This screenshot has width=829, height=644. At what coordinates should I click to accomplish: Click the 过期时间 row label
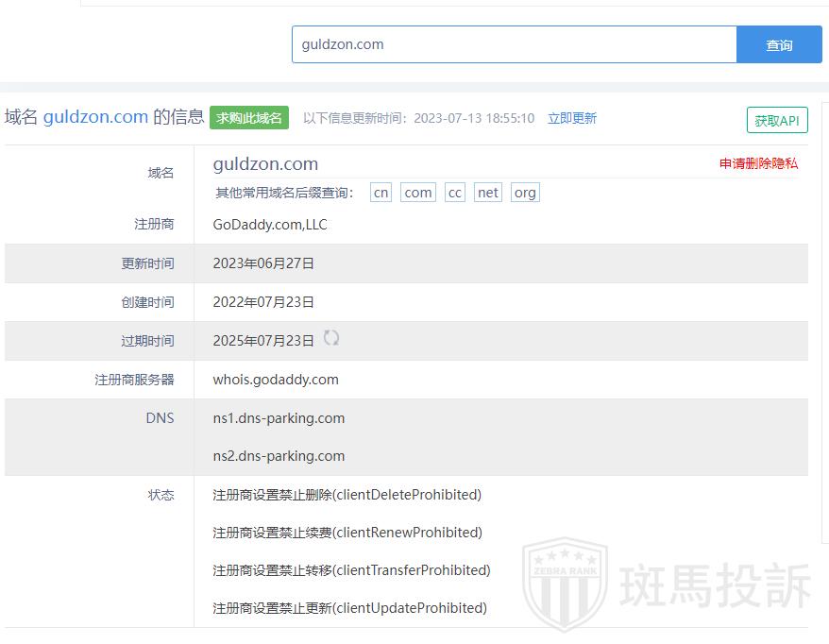[x=147, y=341]
